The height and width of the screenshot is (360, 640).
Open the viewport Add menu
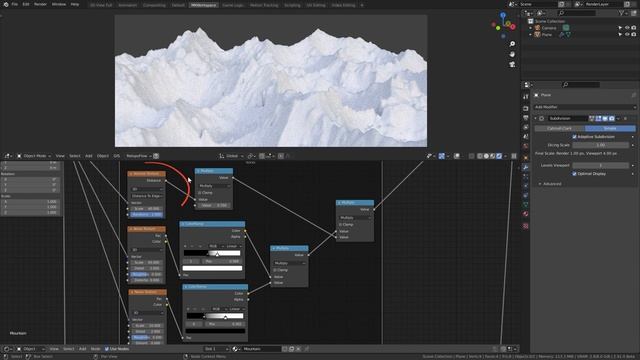coord(89,156)
